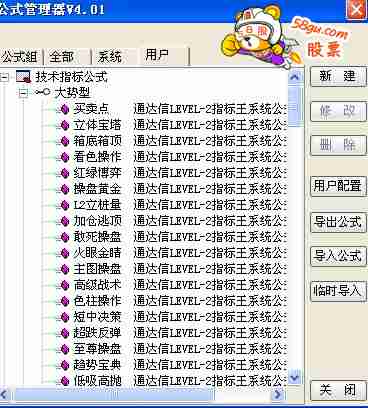Image resolution: width=368 pixels, height=408 pixels.
Task: Collapse the 技术指标公式 tree node
Action: tap(4, 77)
